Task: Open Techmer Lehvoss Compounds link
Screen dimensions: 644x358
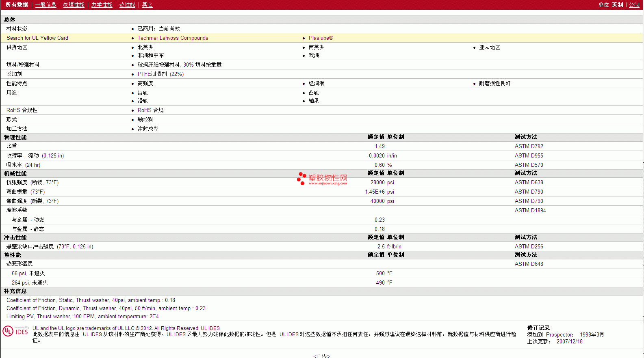Action: point(173,38)
